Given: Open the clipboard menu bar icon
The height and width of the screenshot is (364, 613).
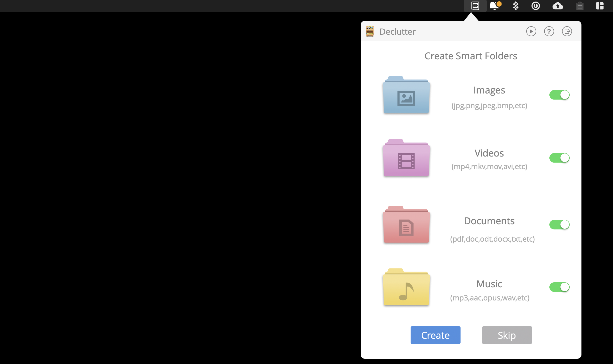Looking at the screenshot, I should coord(580,6).
